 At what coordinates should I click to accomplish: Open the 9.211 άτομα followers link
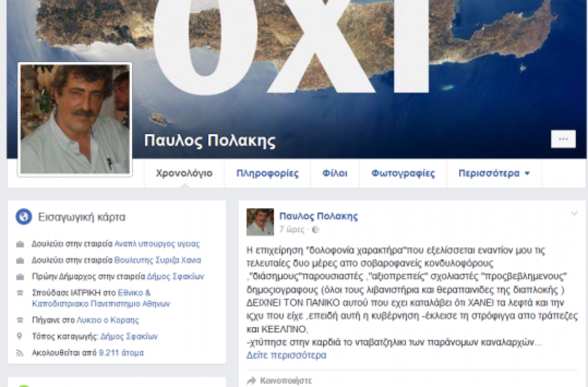[121, 353]
